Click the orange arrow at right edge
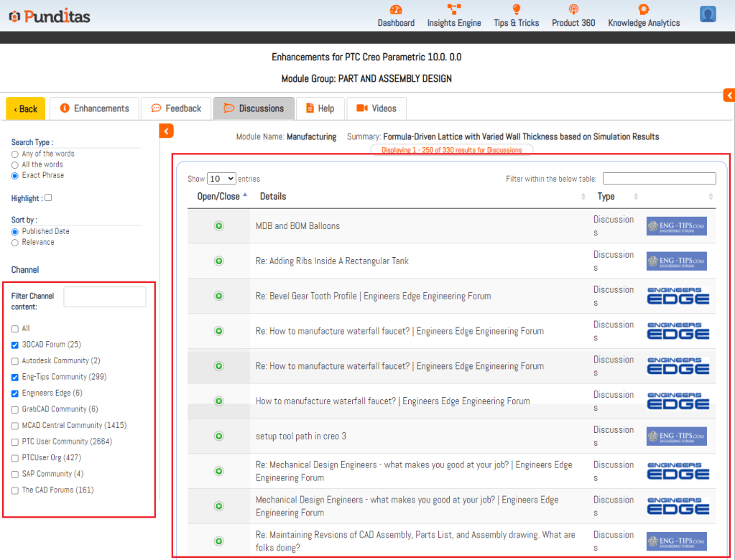The height and width of the screenshot is (560, 735). (729, 95)
